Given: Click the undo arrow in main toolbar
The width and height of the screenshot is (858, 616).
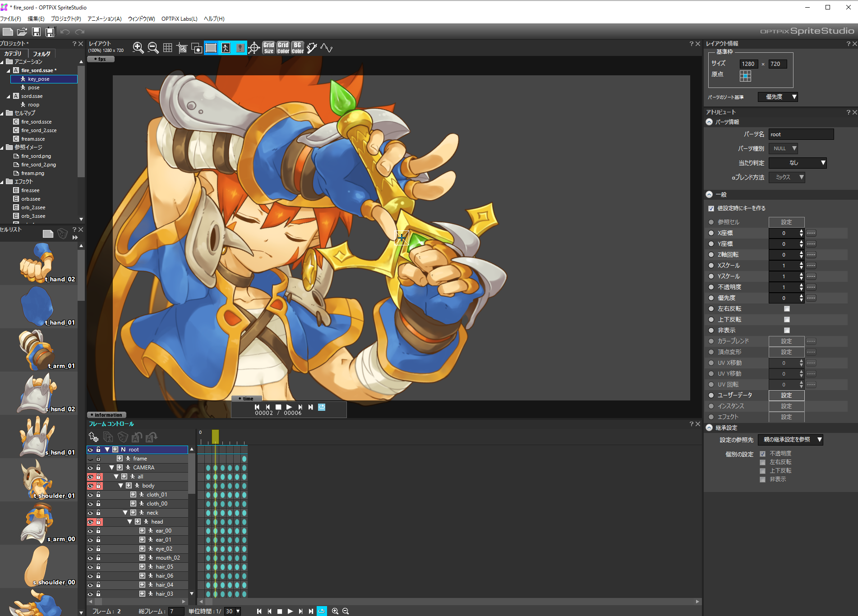Looking at the screenshot, I should click(x=65, y=32).
